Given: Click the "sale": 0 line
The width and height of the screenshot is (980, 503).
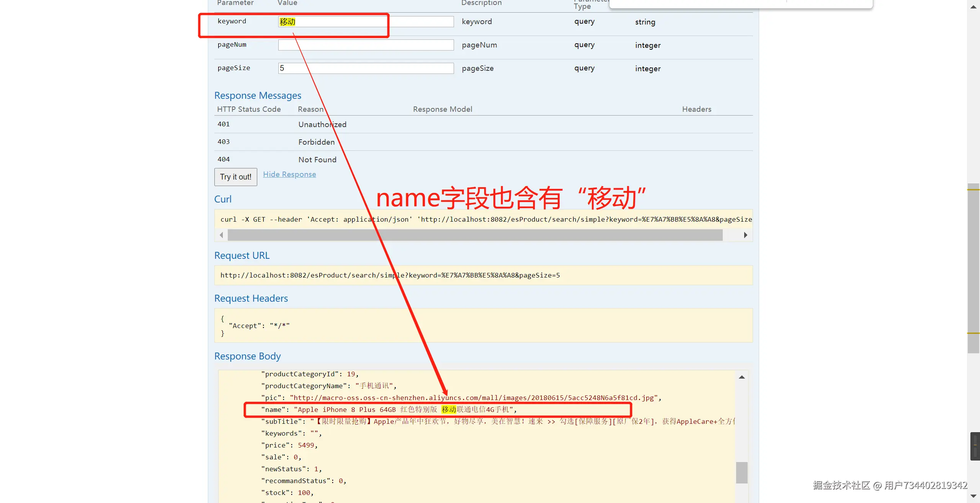Looking at the screenshot, I should point(281,457).
